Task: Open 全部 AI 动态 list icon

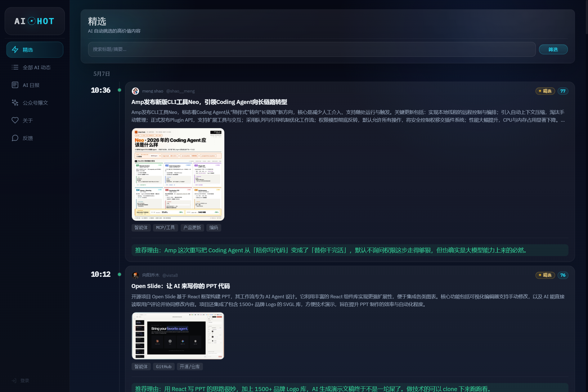Action: 15,67
